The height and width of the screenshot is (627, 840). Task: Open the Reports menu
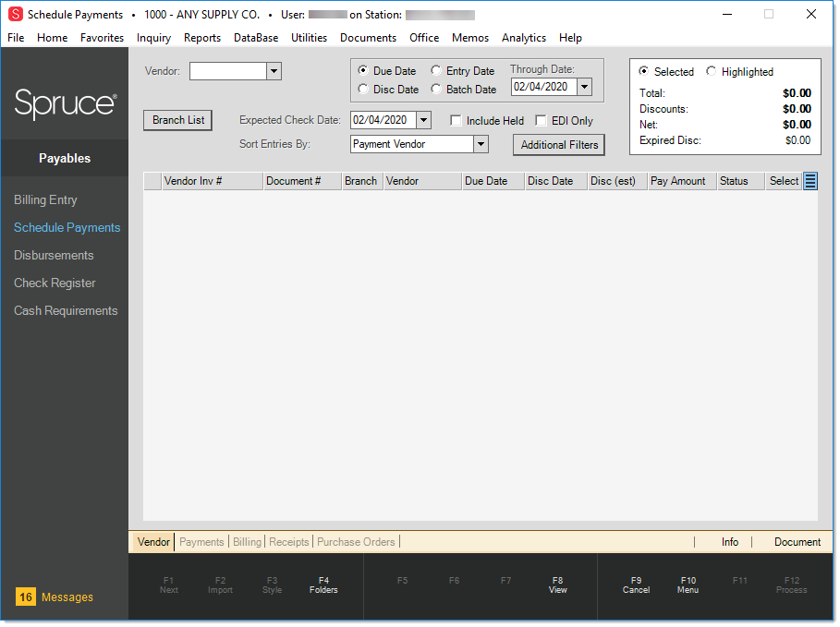[203, 38]
